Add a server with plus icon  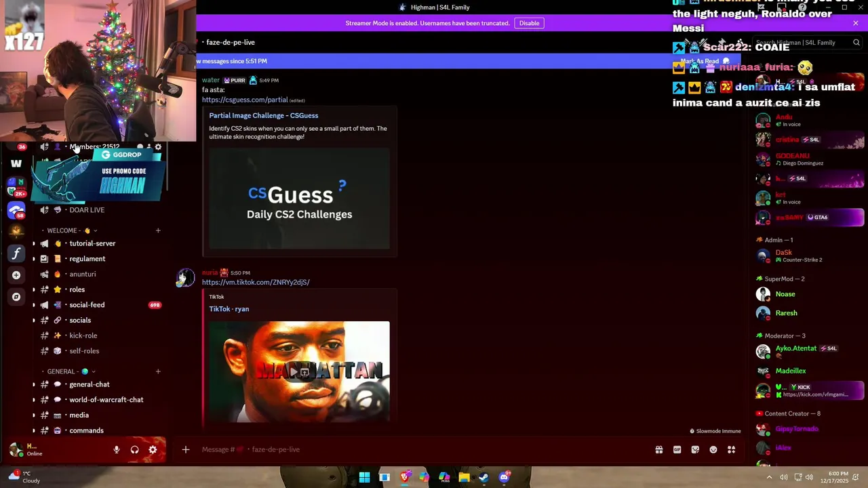[16, 275]
